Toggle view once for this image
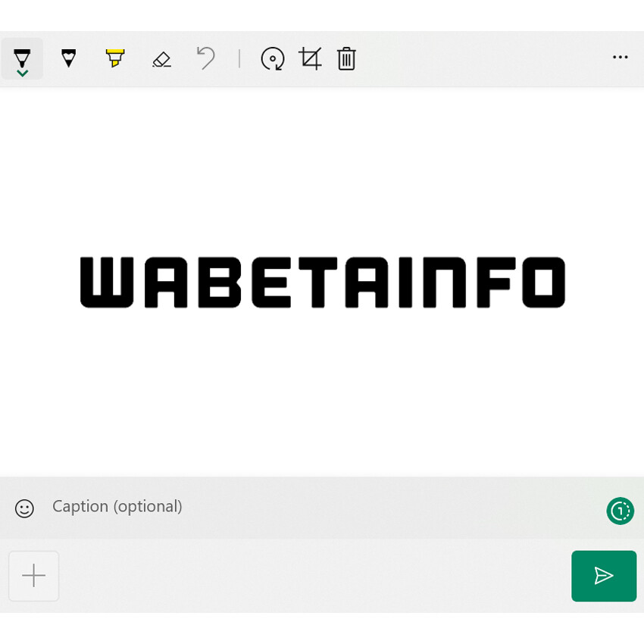Viewport: 644px width, 644px height. point(620,511)
